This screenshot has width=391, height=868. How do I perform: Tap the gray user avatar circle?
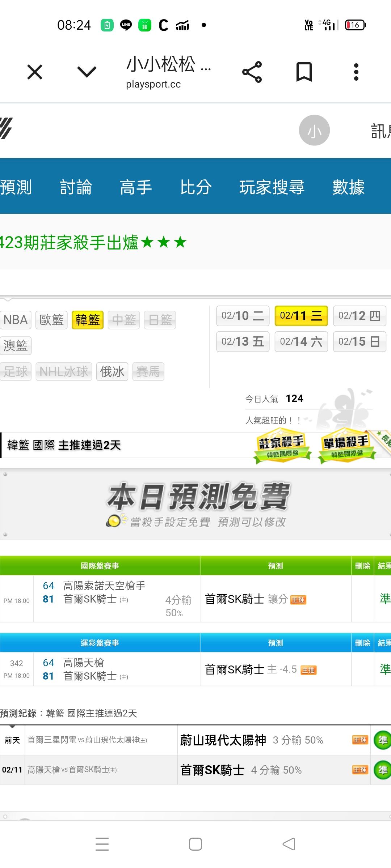[x=314, y=130]
